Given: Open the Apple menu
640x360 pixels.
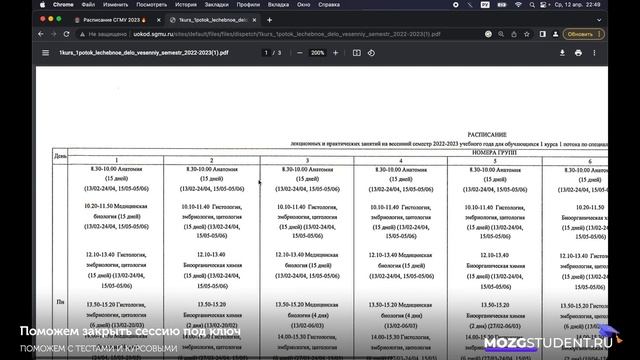Looking at the screenshot, I should pyautogui.click(x=42, y=5).
